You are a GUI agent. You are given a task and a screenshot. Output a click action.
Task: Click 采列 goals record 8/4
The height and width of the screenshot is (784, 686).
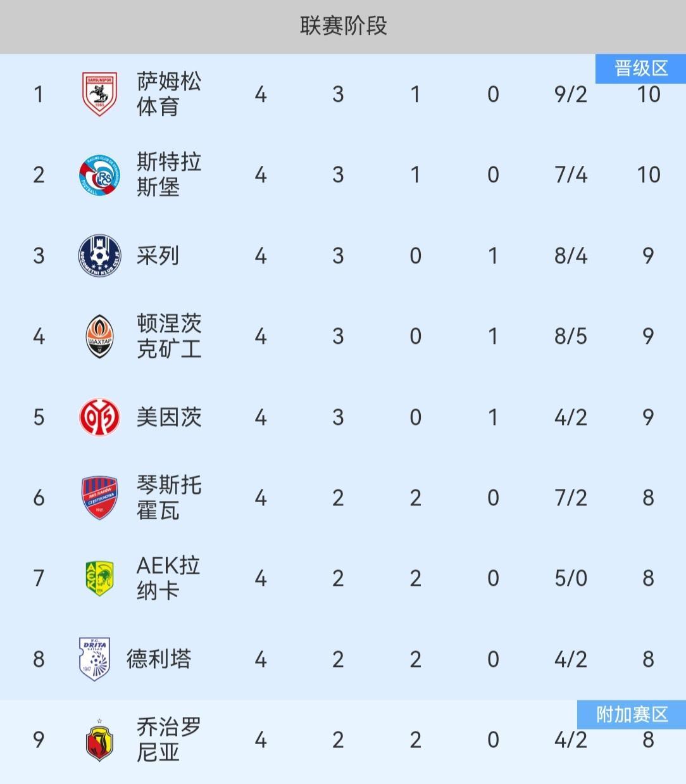(x=570, y=256)
